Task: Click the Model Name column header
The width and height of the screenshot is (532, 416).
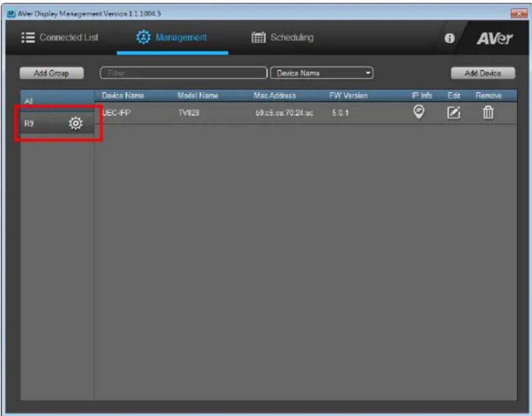Action: (198, 96)
